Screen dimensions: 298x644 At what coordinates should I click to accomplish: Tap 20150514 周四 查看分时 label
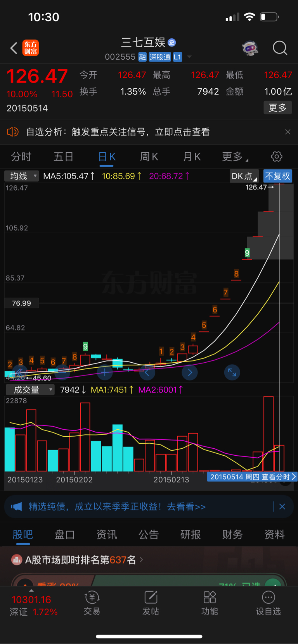pyautogui.click(x=253, y=477)
